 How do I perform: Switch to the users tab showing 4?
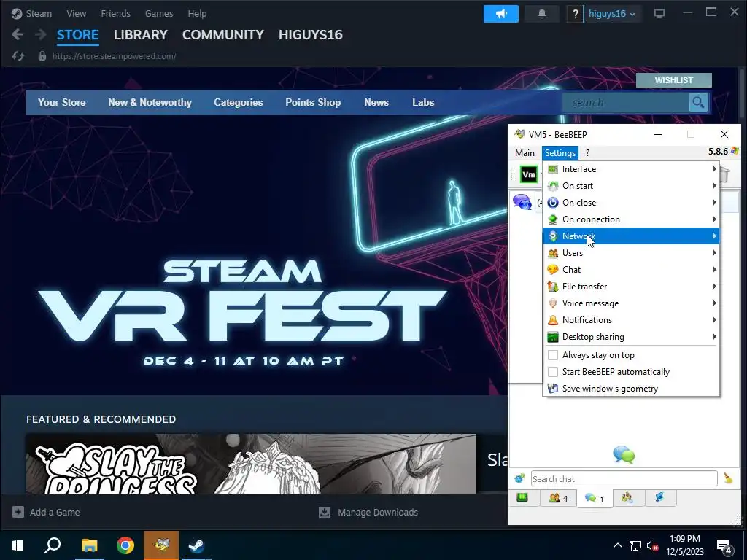coord(558,498)
